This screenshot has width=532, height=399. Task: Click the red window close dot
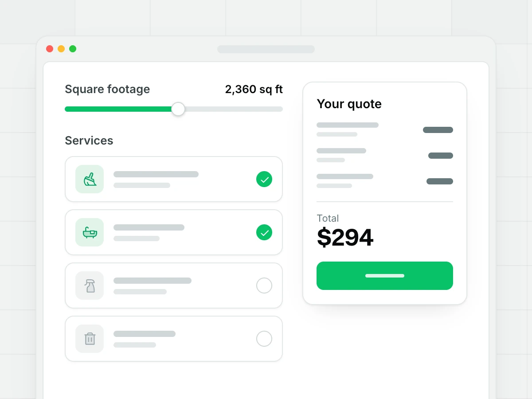(x=50, y=49)
